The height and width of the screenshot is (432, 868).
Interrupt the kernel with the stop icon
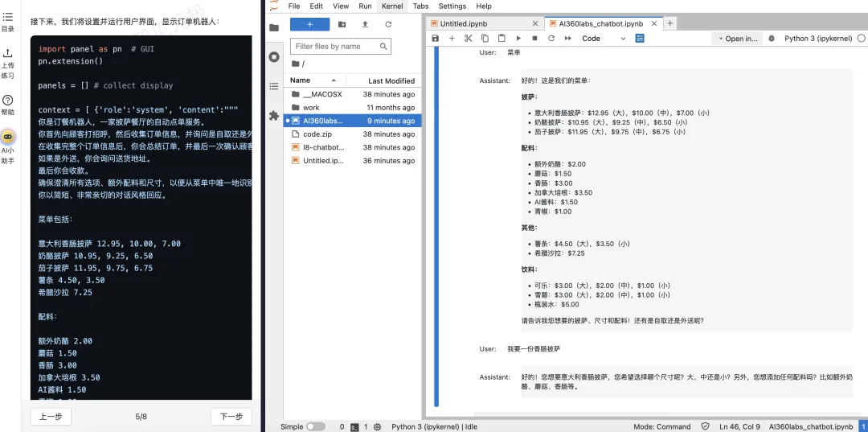coord(534,39)
